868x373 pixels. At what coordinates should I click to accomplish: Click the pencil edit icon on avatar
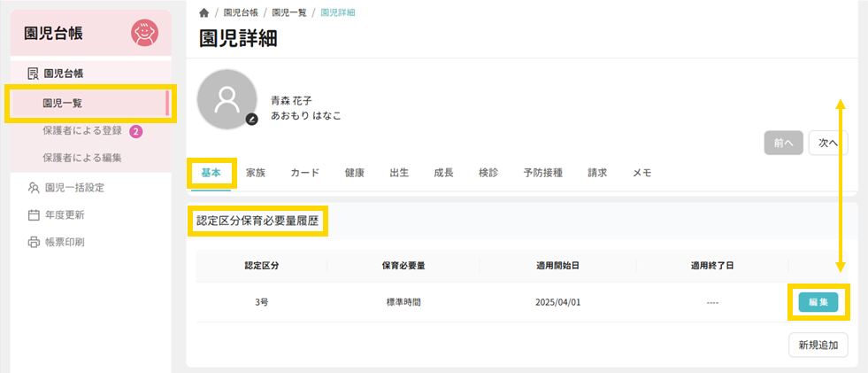tap(252, 119)
